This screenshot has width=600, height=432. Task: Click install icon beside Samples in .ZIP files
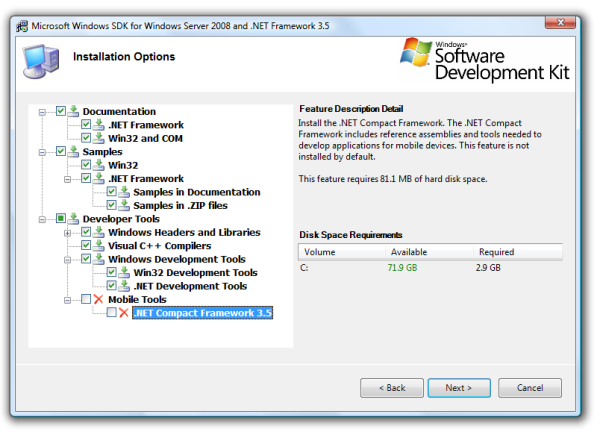(124, 205)
